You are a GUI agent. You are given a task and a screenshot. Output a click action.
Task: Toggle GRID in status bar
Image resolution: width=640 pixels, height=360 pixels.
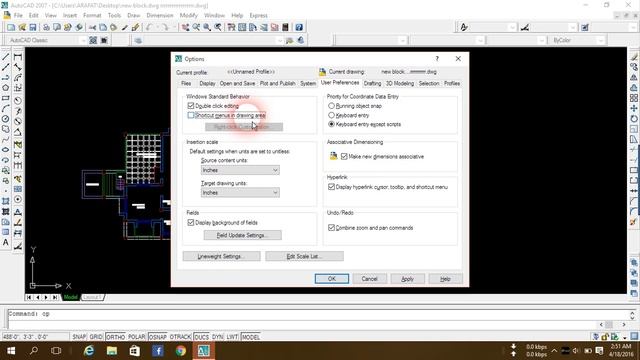coord(96,337)
